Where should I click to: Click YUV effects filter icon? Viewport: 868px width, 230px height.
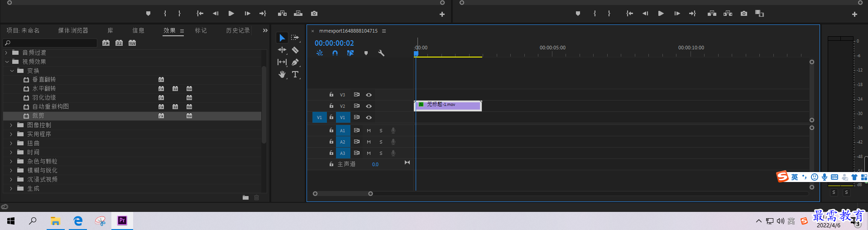pyautogui.click(x=132, y=43)
